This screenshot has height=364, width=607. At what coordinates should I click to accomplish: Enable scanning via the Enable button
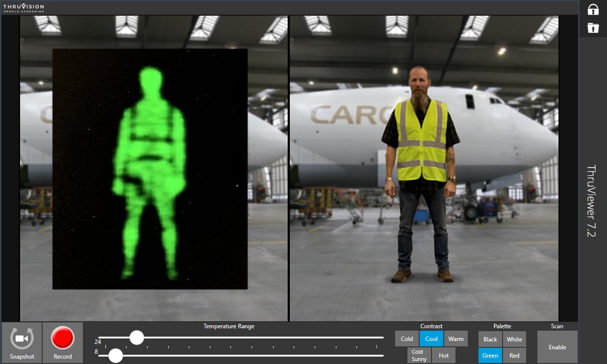557,347
